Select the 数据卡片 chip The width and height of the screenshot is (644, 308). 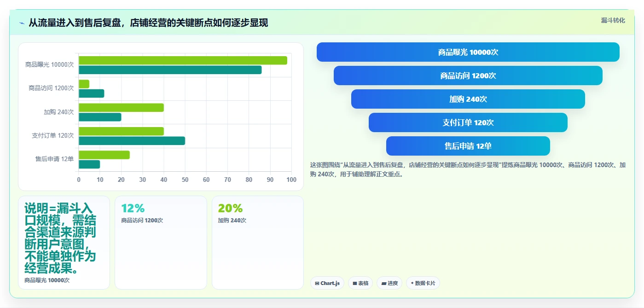(x=423, y=283)
